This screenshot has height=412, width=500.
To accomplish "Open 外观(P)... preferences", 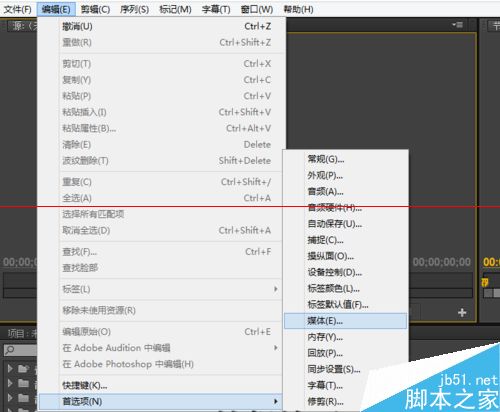I will tap(345, 175).
